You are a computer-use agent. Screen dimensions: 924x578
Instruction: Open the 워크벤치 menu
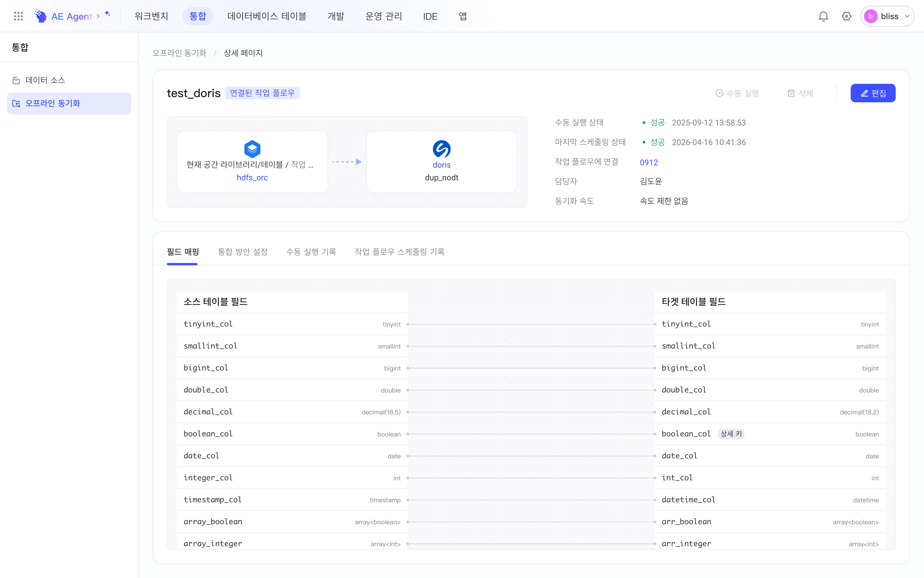click(152, 16)
